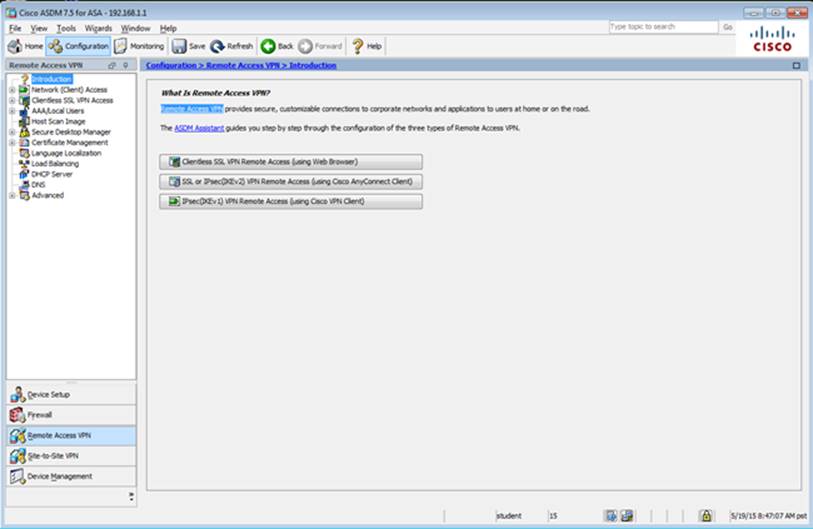Open the Tools menu
Viewport: 813px width, 529px height.
click(66, 28)
